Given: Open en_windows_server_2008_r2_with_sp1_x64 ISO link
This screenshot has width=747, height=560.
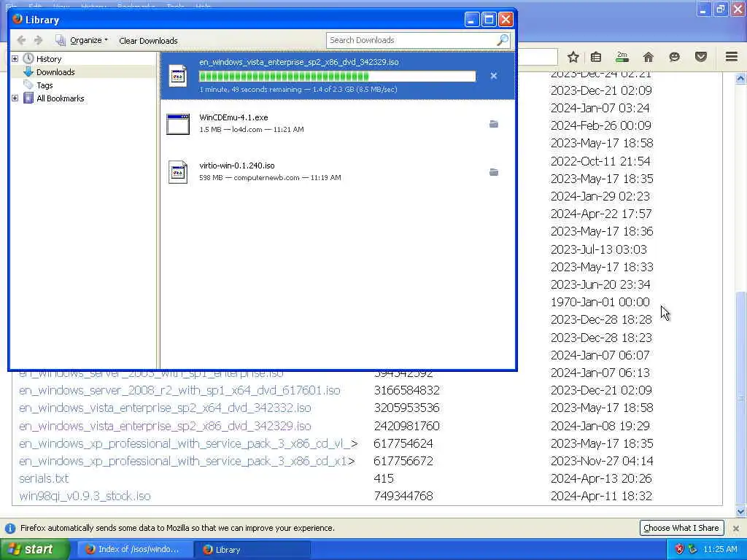Looking at the screenshot, I should [179, 391].
